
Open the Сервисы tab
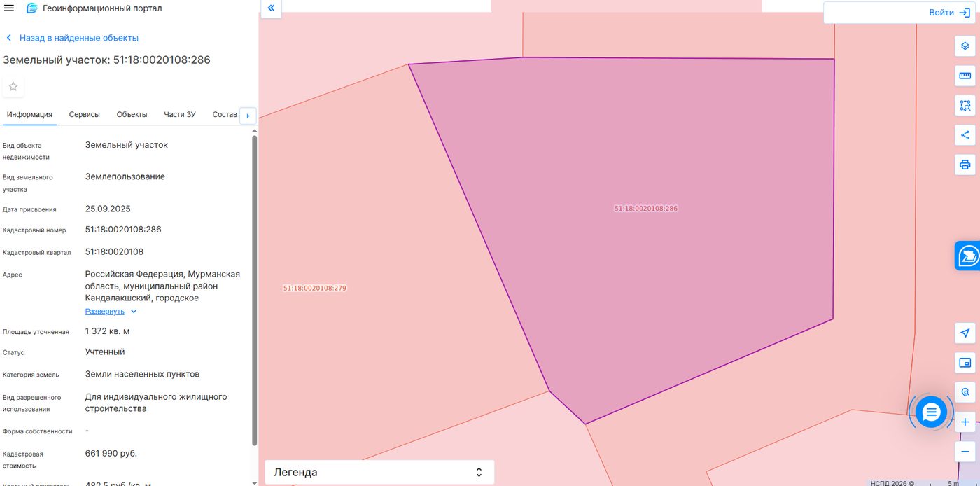pos(85,115)
